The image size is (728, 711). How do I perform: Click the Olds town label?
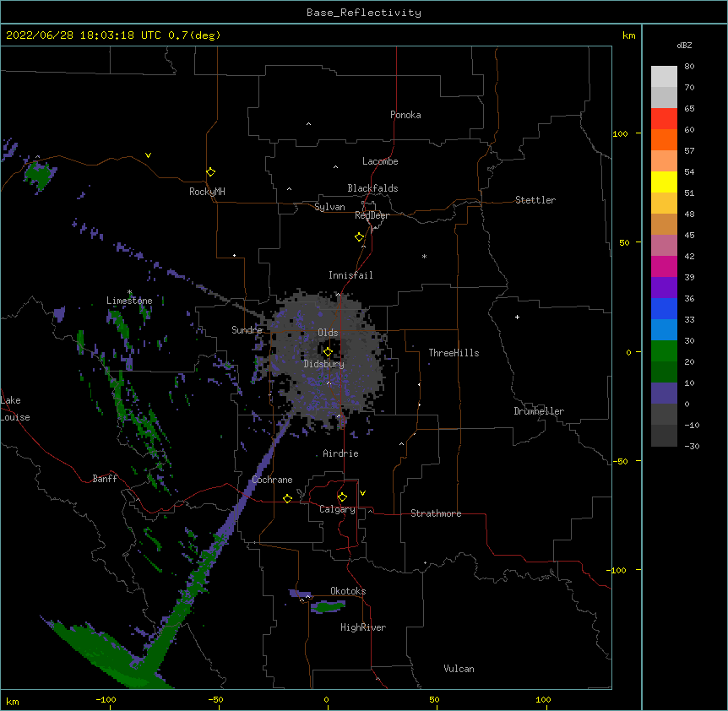pos(328,333)
